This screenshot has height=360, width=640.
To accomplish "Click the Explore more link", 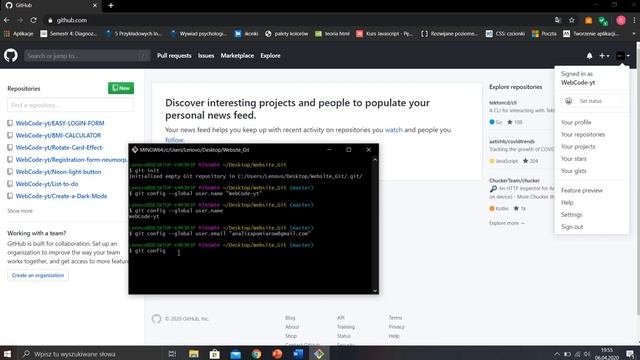I will (507, 223).
